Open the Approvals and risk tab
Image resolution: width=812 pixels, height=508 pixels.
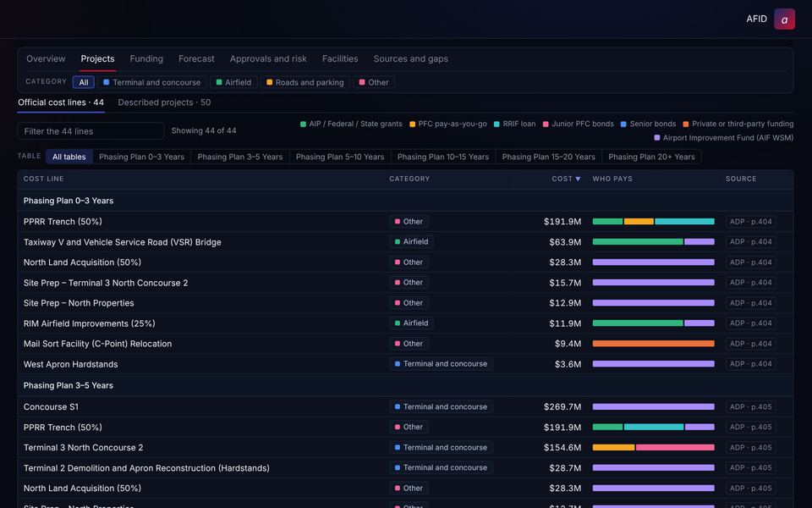coord(268,58)
